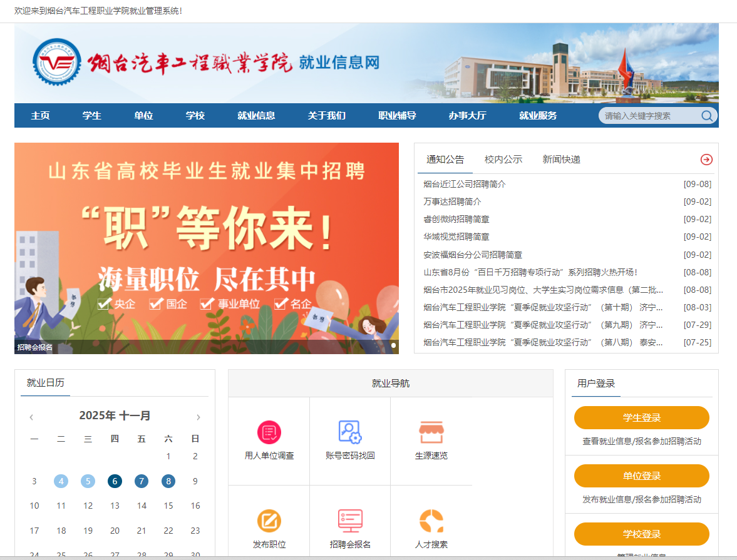This screenshot has width=737, height=560.
Task: Open the 账号密码找回 icon
Action: click(350, 432)
